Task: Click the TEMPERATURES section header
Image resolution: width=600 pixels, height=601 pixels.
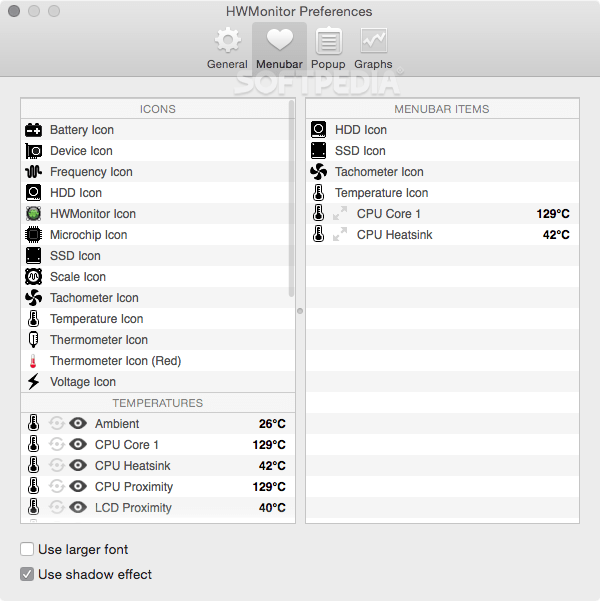Action: 158,403
